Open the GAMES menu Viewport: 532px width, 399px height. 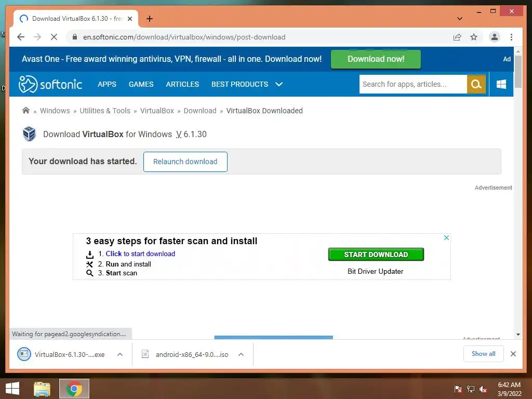pyautogui.click(x=141, y=84)
